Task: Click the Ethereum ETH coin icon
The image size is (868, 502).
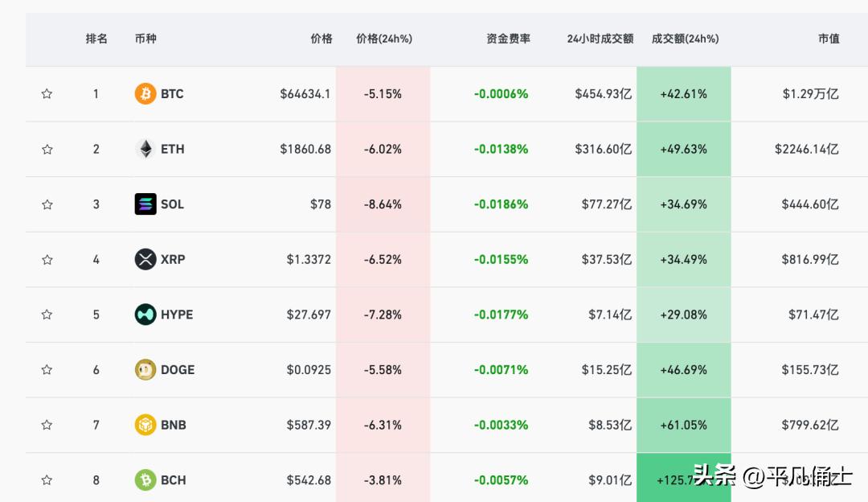Action: [x=145, y=149]
